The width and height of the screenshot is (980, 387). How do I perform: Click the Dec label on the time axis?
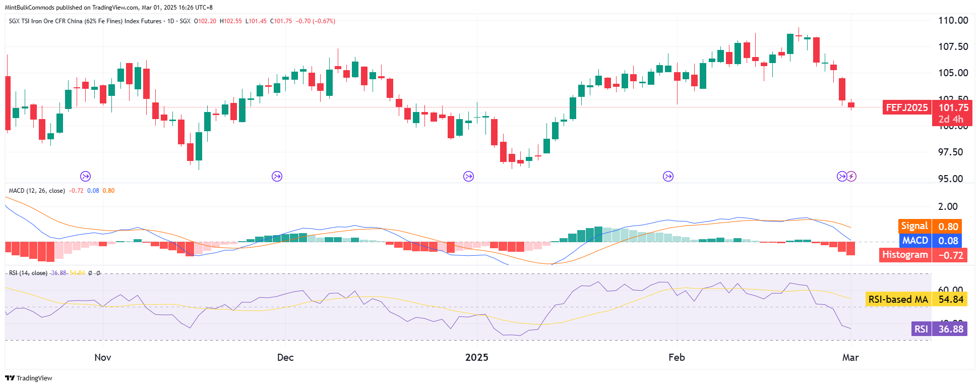coord(285,357)
